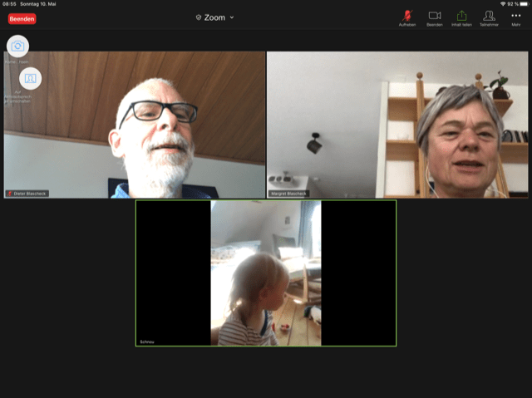Click the shield security icon beside Zoom
532x398 pixels.
(199, 17)
